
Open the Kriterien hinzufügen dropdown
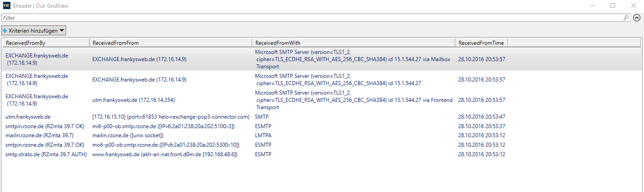[34, 31]
